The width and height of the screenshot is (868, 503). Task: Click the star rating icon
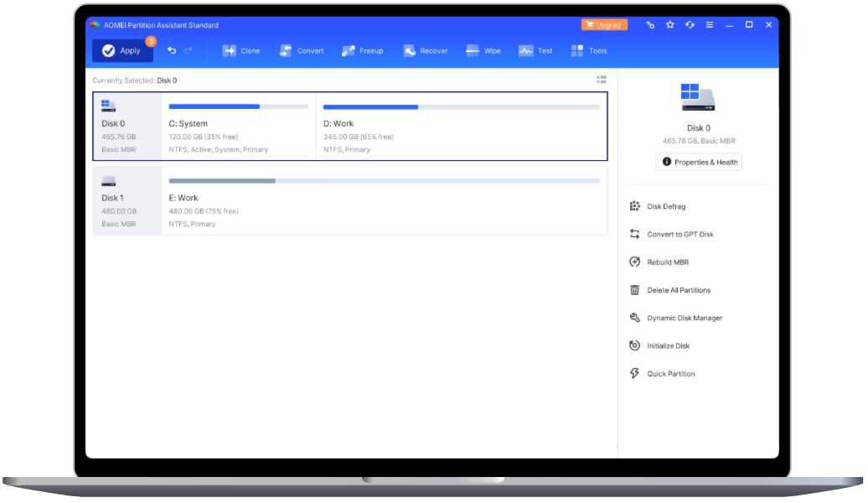click(669, 25)
